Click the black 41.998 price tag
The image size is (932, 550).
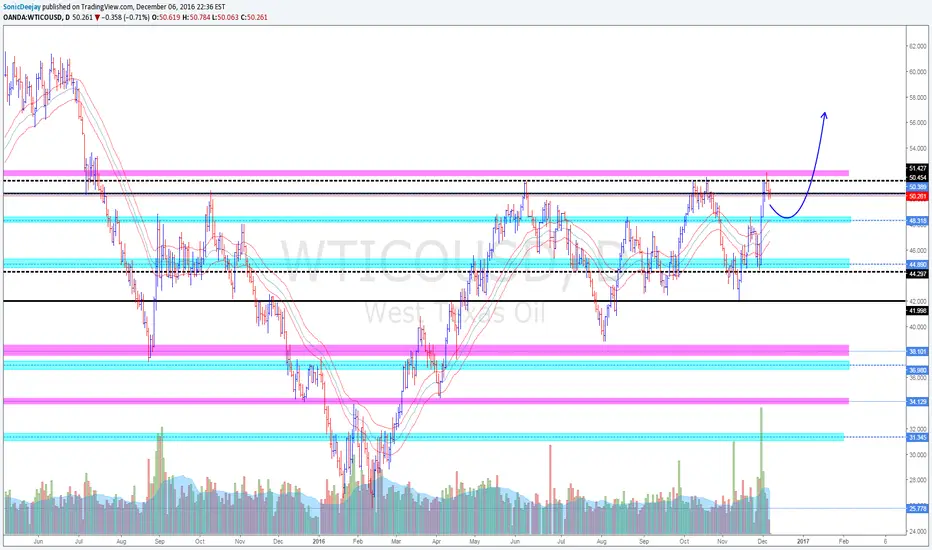pos(918,310)
